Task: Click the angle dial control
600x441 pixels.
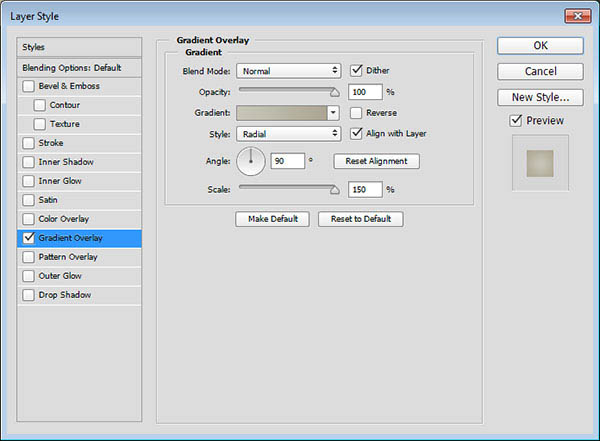Action: (x=251, y=162)
